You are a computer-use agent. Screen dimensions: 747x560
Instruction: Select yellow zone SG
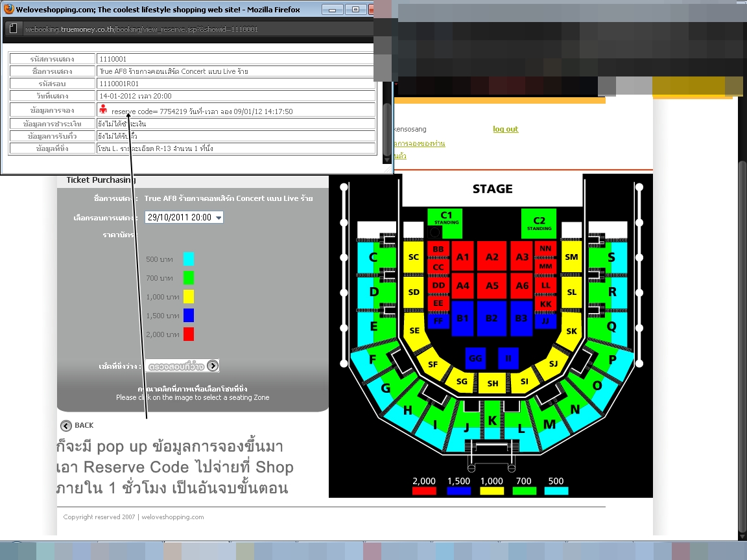(x=462, y=381)
